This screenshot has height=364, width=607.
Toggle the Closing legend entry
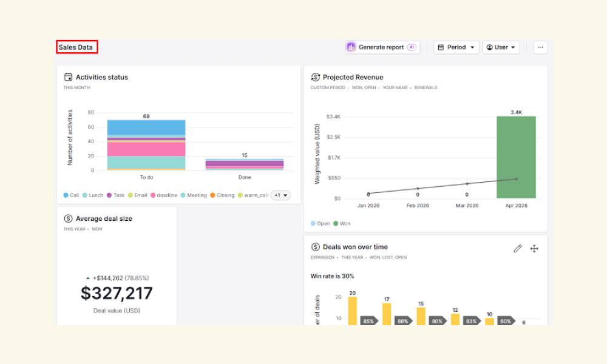pos(222,195)
